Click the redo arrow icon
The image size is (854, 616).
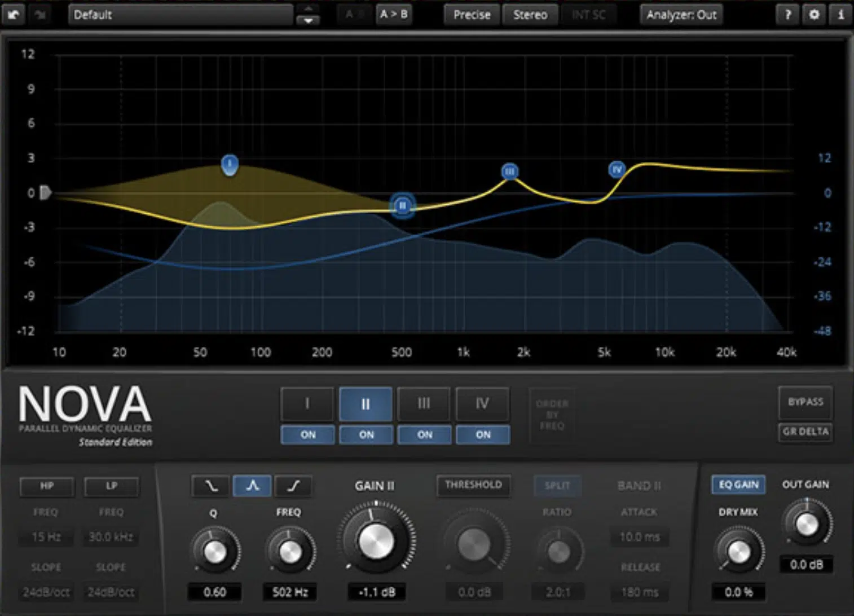(39, 15)
